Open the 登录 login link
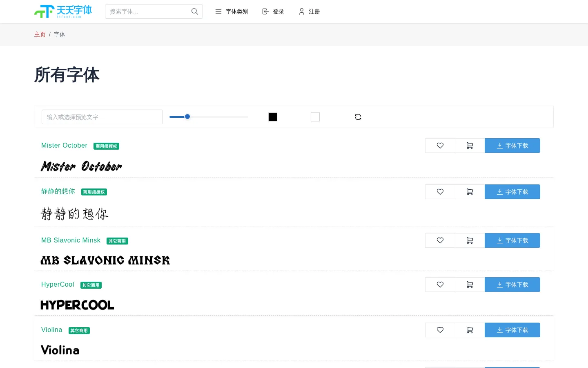This screenshot has height=368, width=588. click(x=273, y=11)
